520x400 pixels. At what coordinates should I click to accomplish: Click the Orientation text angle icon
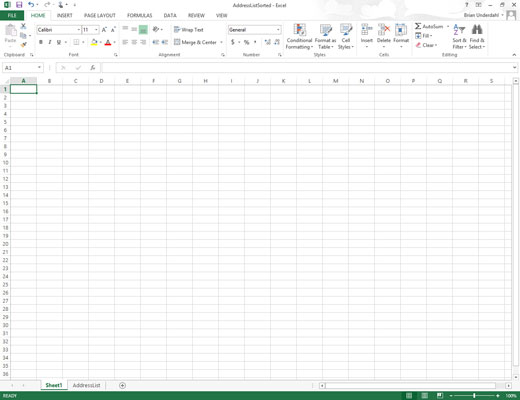click(x=156, y=29)
